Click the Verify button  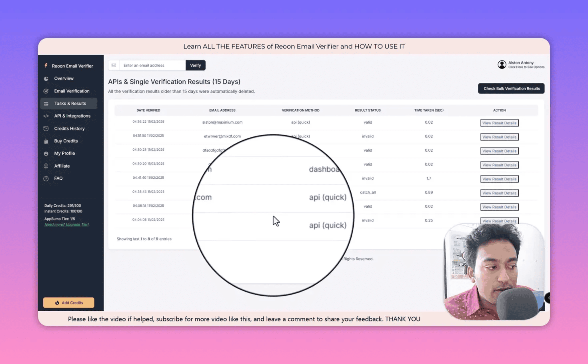(196, 65)
